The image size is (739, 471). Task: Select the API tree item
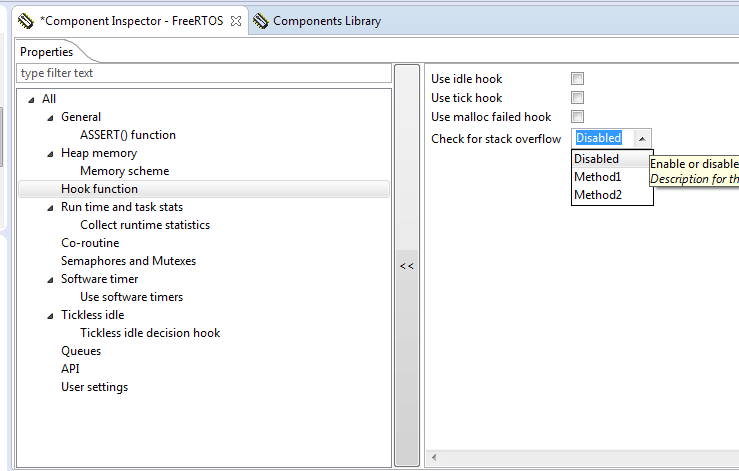[x=70, y=369]
